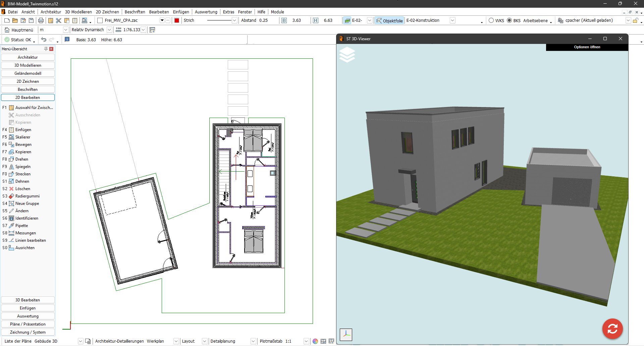Image resolution: width=644 pixels, height=346 pixels.
Task: Open file with the folder icon
Action: [x=15, y=20]
